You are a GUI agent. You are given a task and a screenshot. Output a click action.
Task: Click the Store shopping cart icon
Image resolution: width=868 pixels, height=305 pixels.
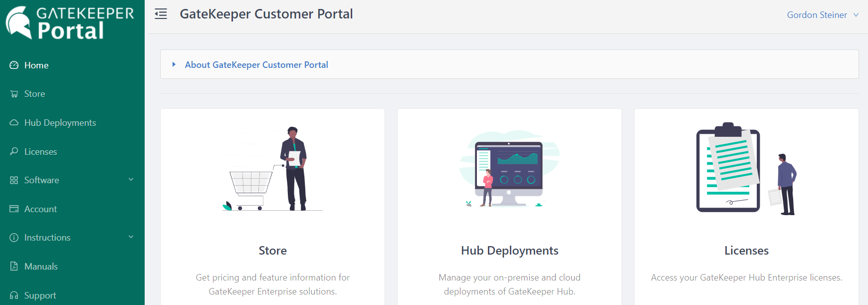14,94
